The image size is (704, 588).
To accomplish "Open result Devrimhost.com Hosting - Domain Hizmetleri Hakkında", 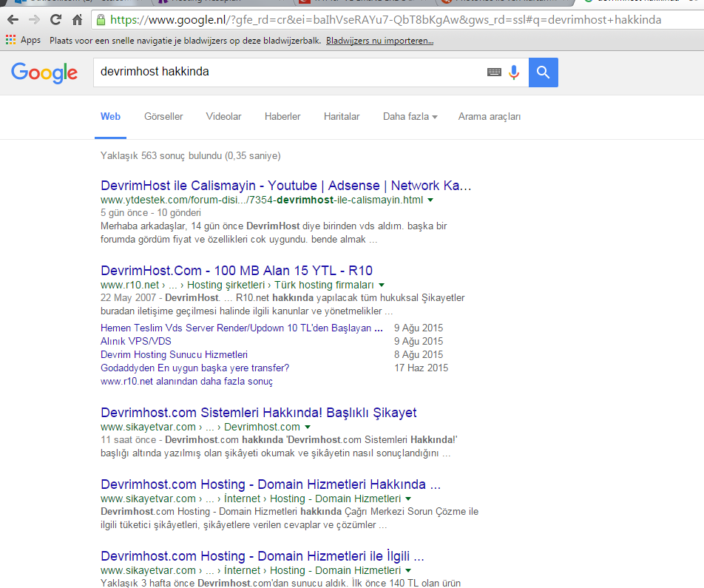I will point(271,484).
